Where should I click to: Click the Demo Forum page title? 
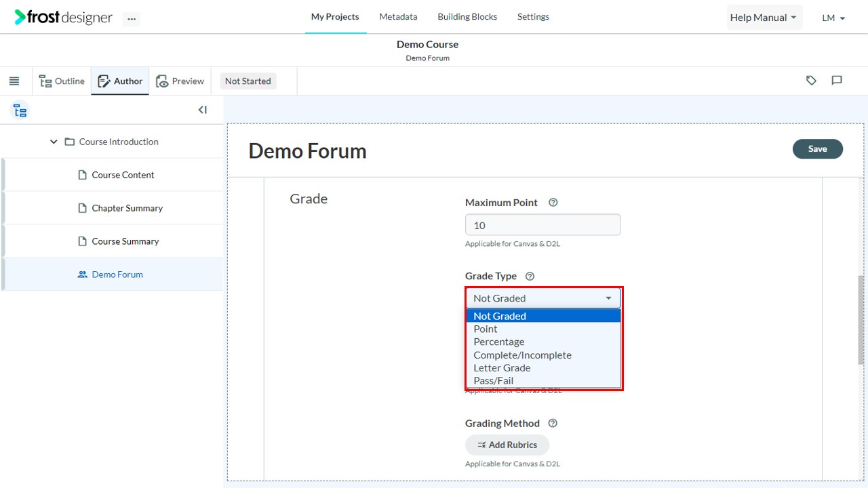tap(307, 150)
